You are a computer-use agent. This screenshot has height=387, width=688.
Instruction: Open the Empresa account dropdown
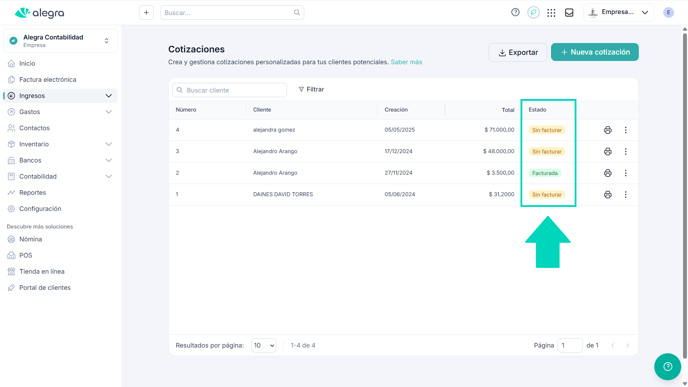(x=619, y=12)
